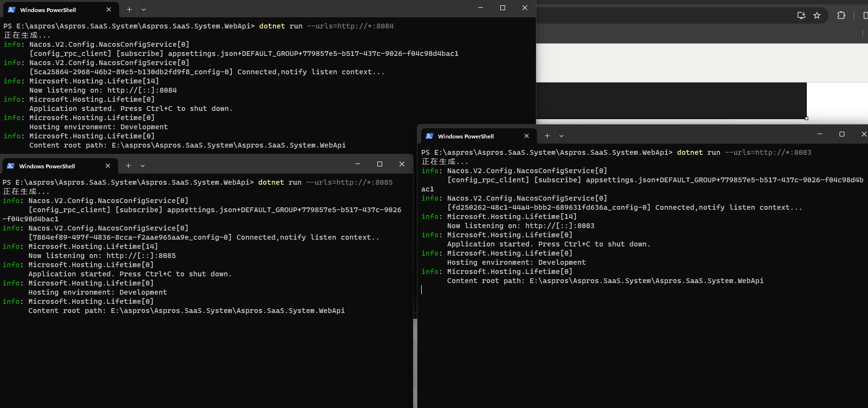The width and height of the screenshot is (868, 408).
Task: Click 'Hosting environment: Development' in 8085 window
Action: pyautogui.click(x=98, y=292)
